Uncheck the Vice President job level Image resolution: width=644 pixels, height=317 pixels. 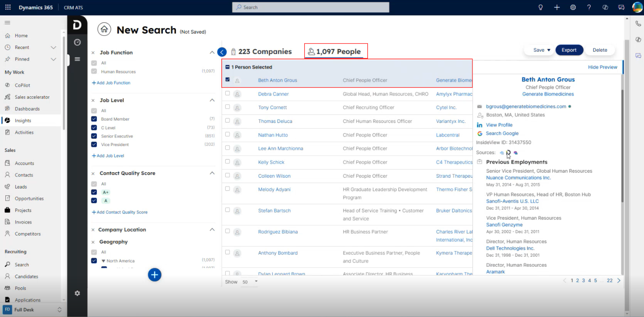[94, 144]
